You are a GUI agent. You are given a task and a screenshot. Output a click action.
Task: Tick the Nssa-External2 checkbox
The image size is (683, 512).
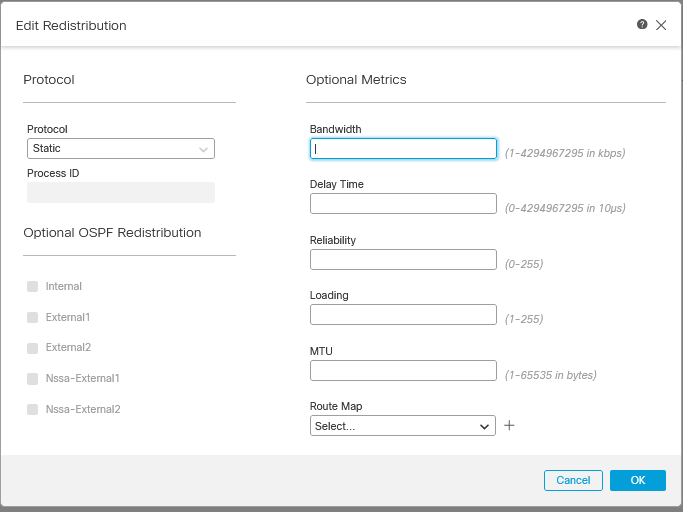point(33,409)
